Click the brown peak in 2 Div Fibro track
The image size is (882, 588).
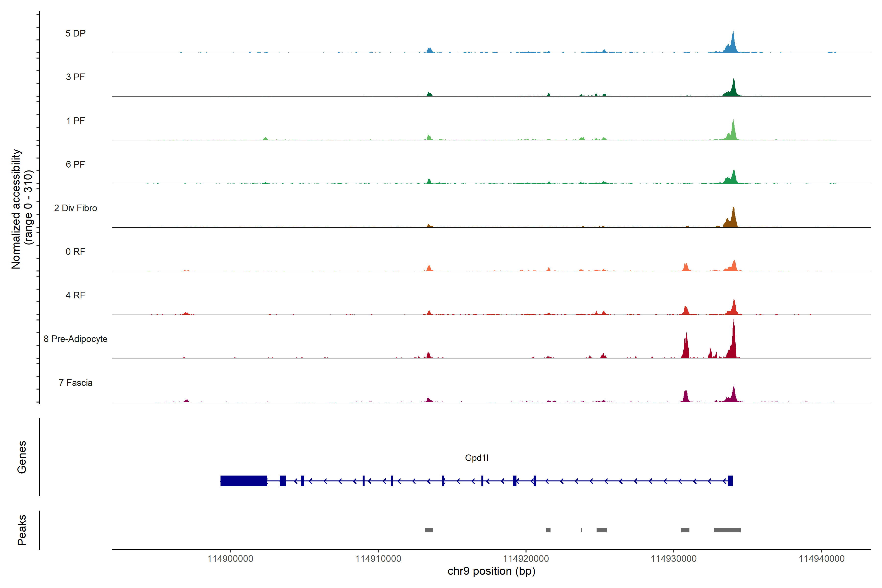pyautogui.click(x=733, y=219)
